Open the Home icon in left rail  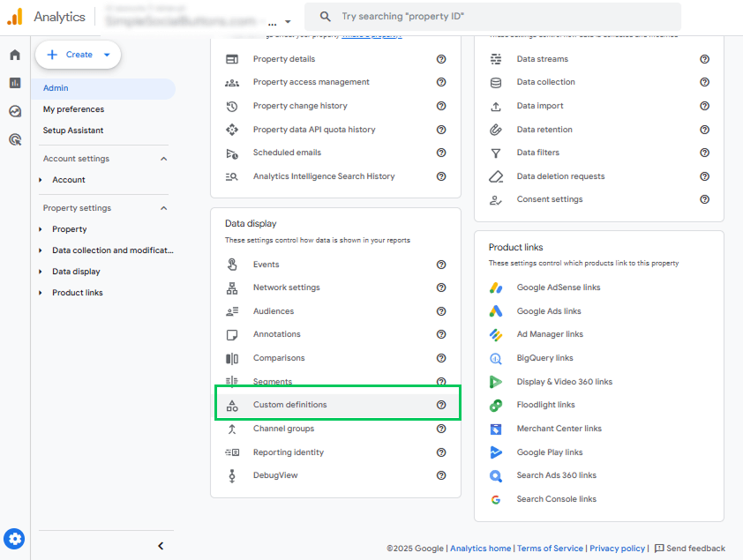click(x=15, y=55)
